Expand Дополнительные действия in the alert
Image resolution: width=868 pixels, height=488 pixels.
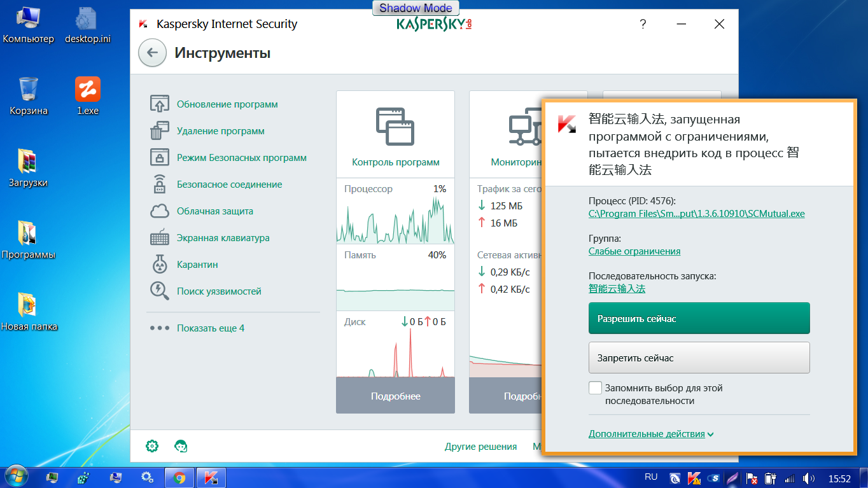point(651,434)
